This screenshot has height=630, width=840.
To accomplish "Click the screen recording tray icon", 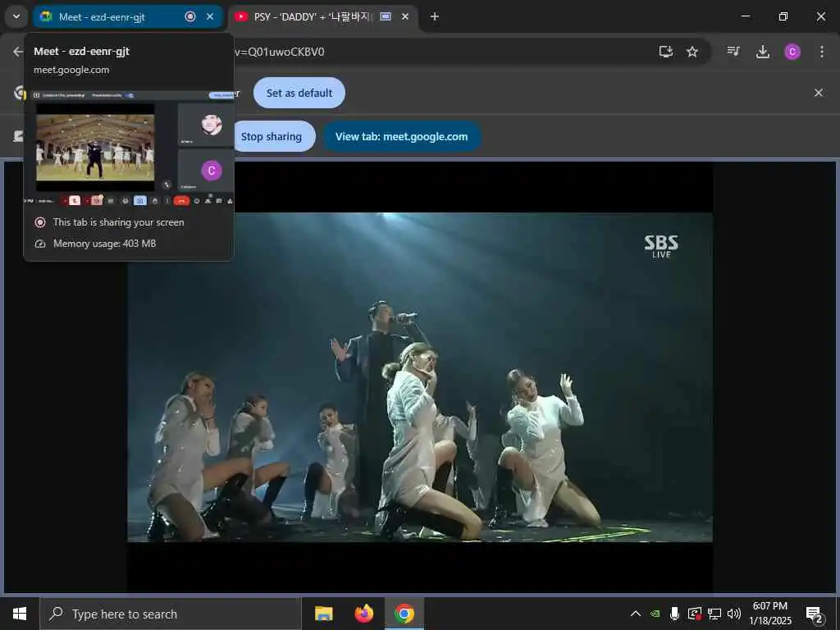I will tap(695, 614).
